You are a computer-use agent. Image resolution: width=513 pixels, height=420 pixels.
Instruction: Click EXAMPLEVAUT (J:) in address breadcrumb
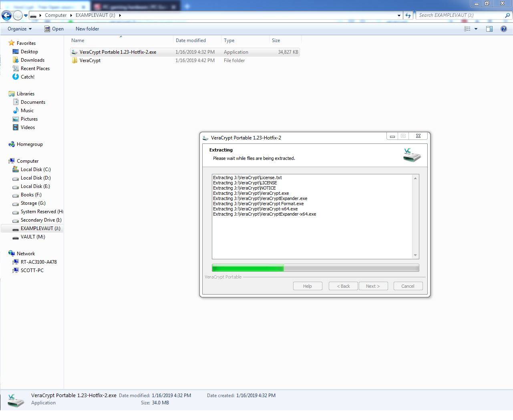pyautogui.click(x=95, y=15)
